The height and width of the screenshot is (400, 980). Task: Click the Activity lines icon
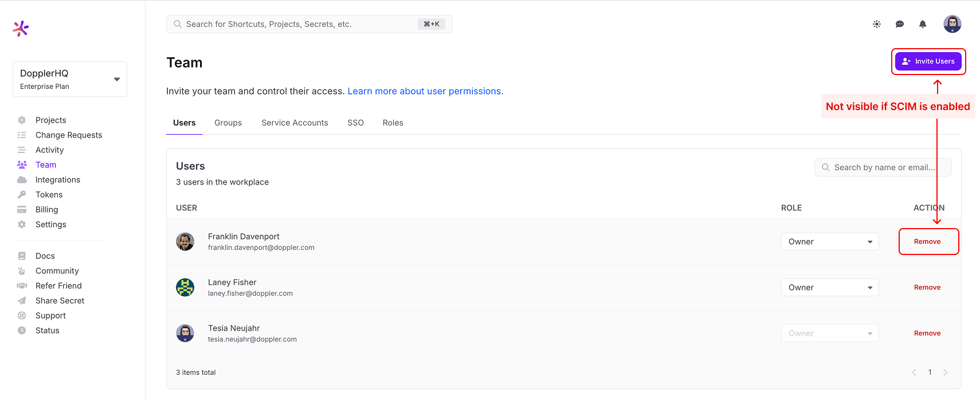pos(22,150)
